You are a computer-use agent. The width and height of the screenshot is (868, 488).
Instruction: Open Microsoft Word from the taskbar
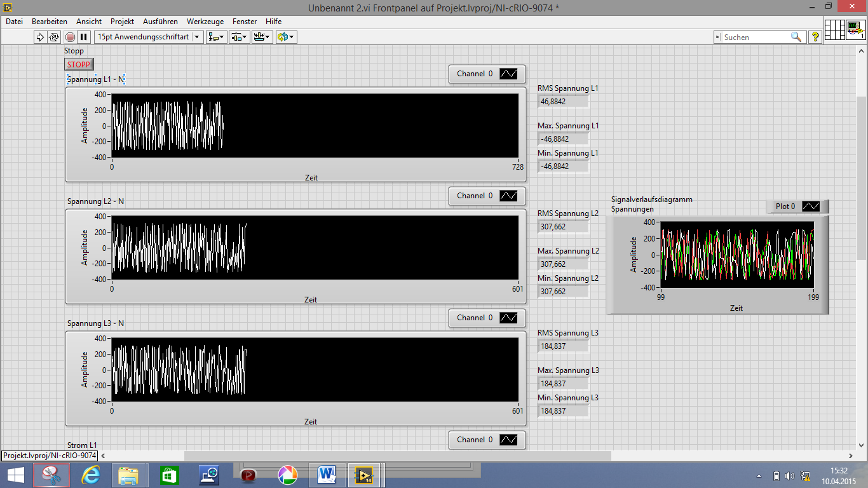tap(327, 475)
